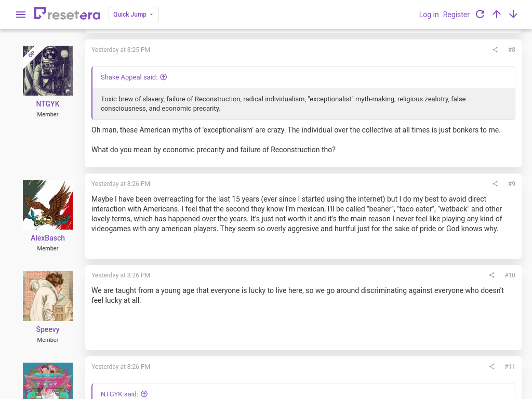Image resolution: width=532 pixels, height=399 pixels.
Task: Share post #9 via share icon
Action: pyautogui.click(x=495, y=184)
